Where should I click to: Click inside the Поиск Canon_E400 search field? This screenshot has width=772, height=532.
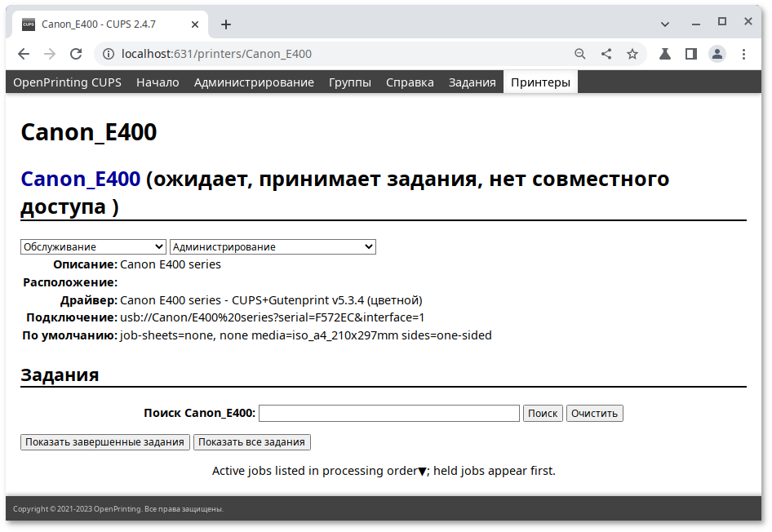click(x=388, y=413)
